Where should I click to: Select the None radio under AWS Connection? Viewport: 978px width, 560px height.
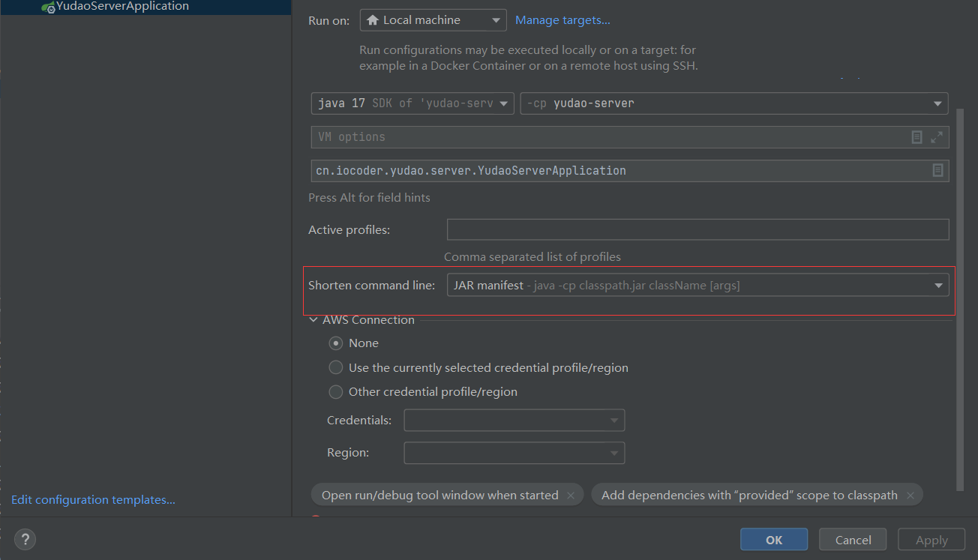point(335,343)
